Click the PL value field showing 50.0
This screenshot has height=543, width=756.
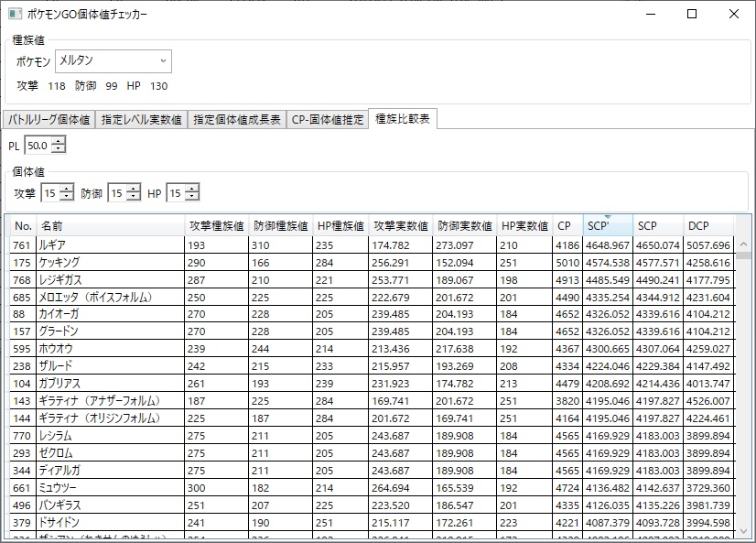coord(38,146)
